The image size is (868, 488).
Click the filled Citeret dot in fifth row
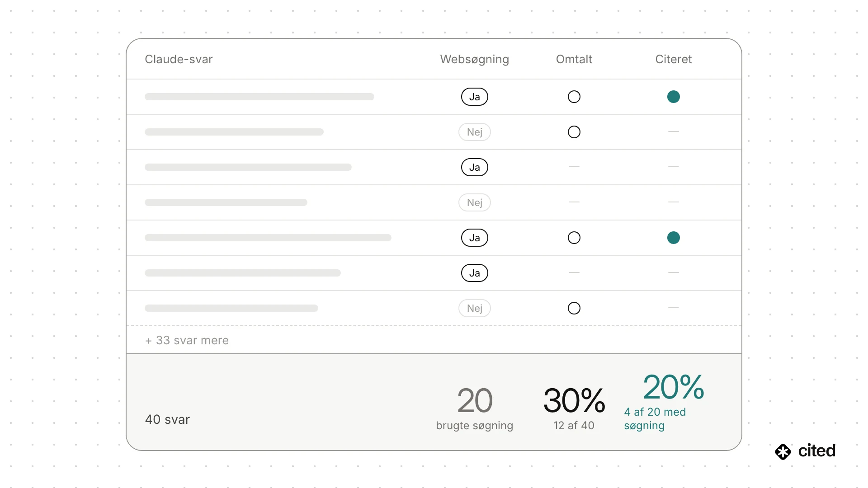(674, 238)
